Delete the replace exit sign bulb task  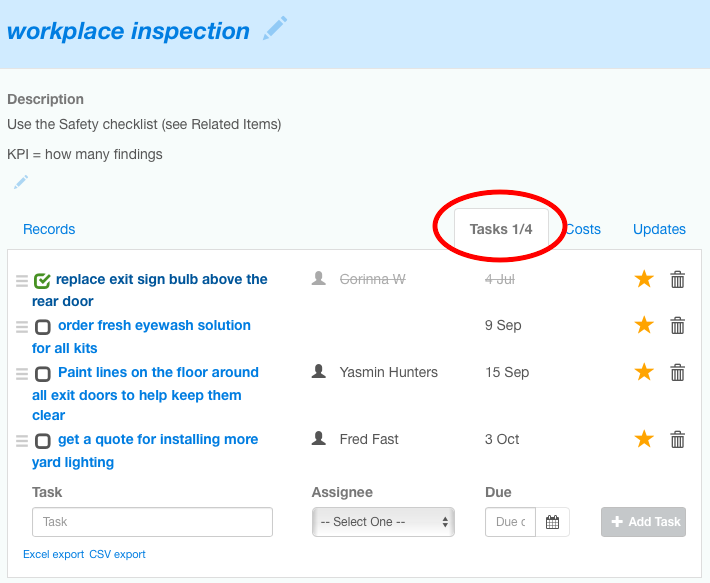coord(677,279)
